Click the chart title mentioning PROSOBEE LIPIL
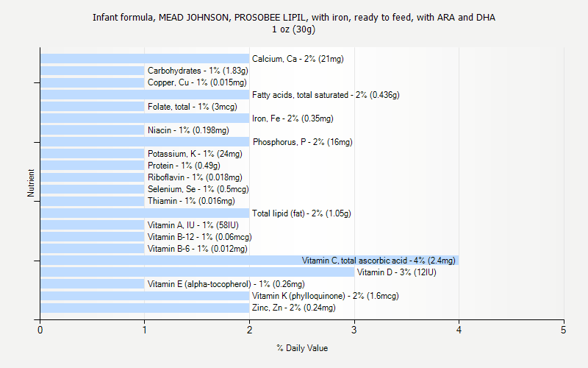The width and height of the screenshot is (588, 368). click(294, 18)
